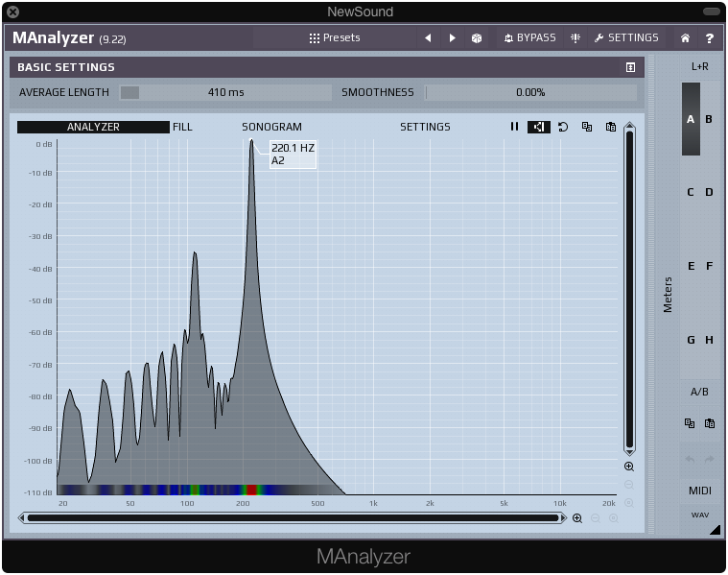The image size is (728, 575).
Task: Zoom in horizontally with magnifier plus
Action: (577, 518)
